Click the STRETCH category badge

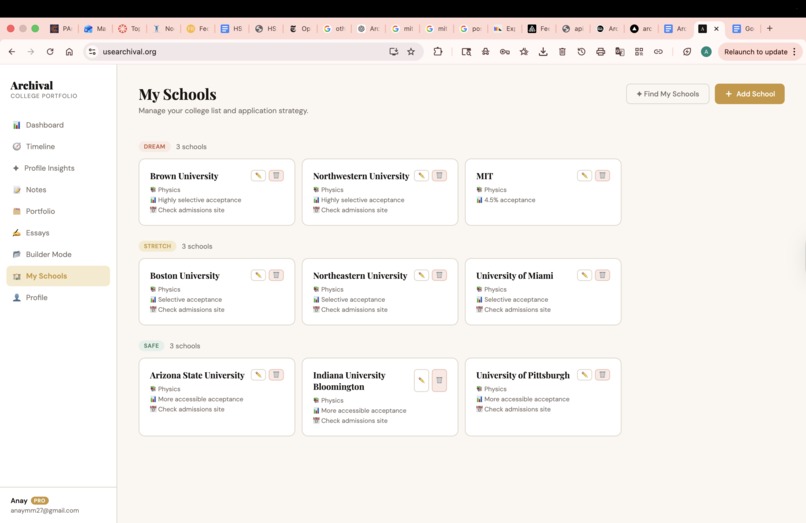point(157,246)
